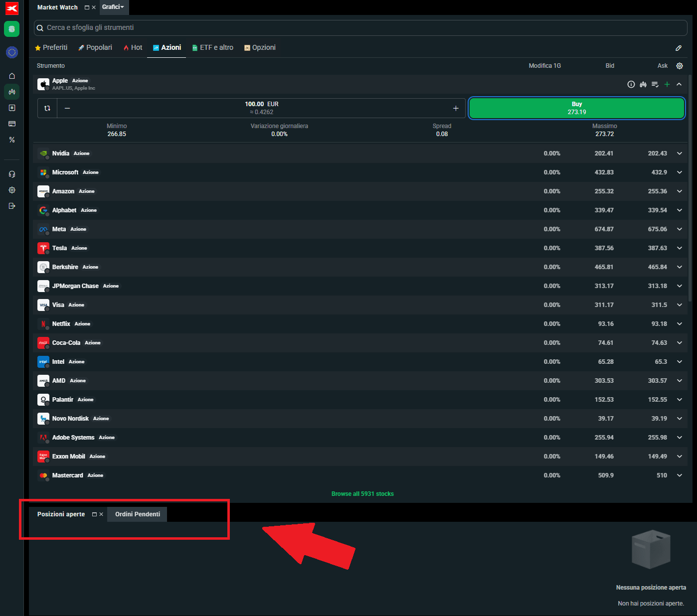The height and width of the screenshot is (616, 697).
Task: Switch to the Ordini Pendenti tab
Action: pyautogui.click(x=138, y=514)
